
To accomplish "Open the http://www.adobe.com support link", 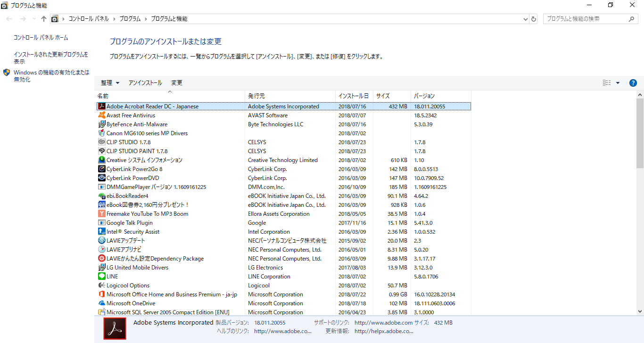I will pyautogui.click(x=383, y=323).
